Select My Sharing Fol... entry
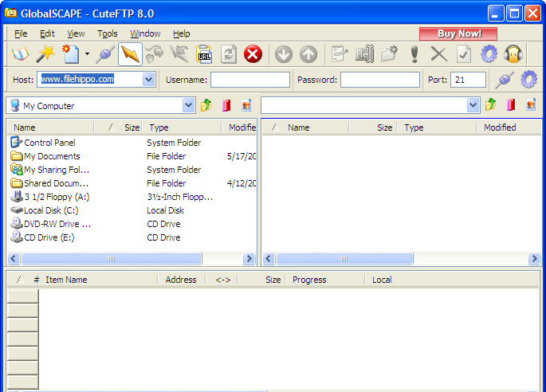The height and width of the screenshot is (392, 546). click(x=50, y=170)
